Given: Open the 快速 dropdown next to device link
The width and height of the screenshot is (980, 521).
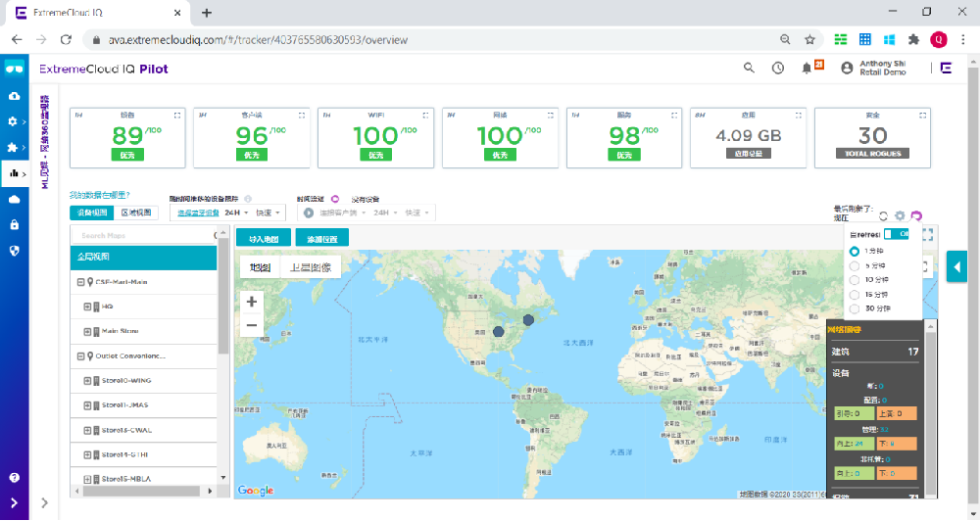Looking at the screenshot, I should [268, 213].
